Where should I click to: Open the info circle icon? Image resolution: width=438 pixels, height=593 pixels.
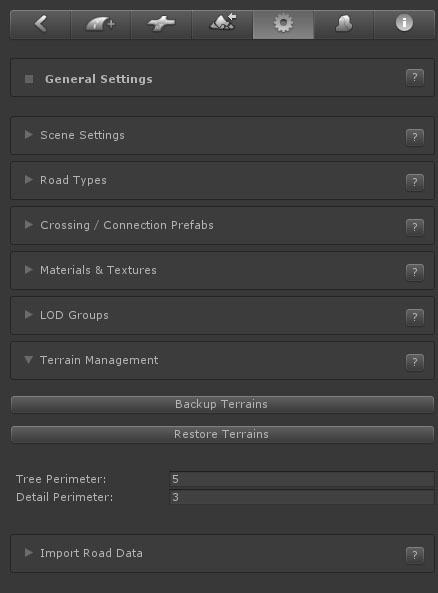point(404,24)
